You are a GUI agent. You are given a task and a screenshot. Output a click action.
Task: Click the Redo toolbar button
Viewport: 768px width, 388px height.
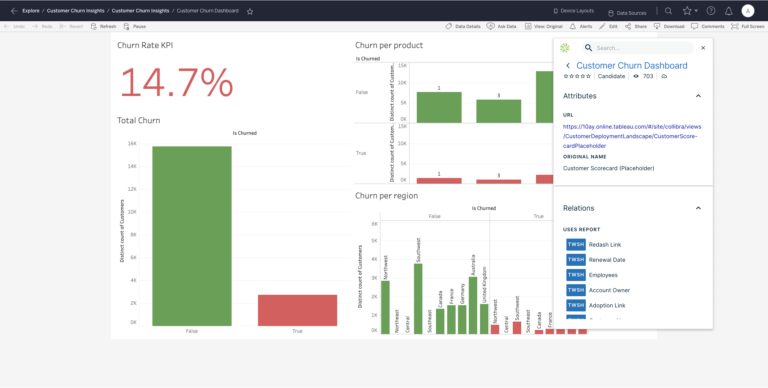pos(43,26)
